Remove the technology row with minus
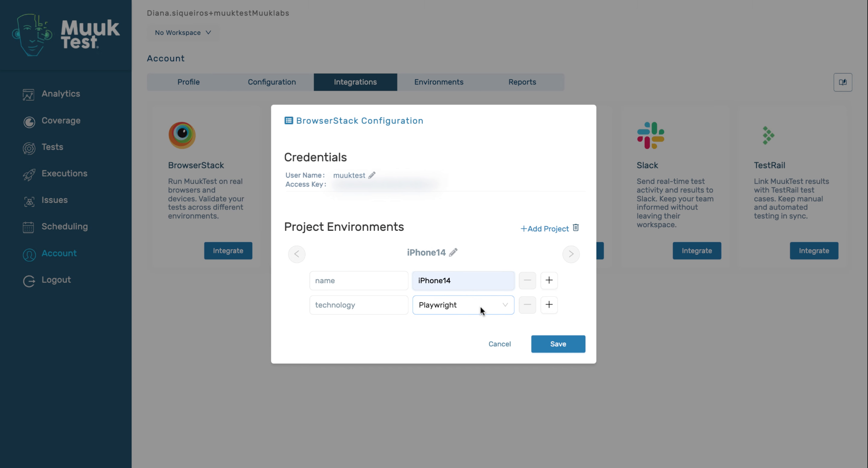The width and height of the screenshot is (868, 468). point(527,305)
